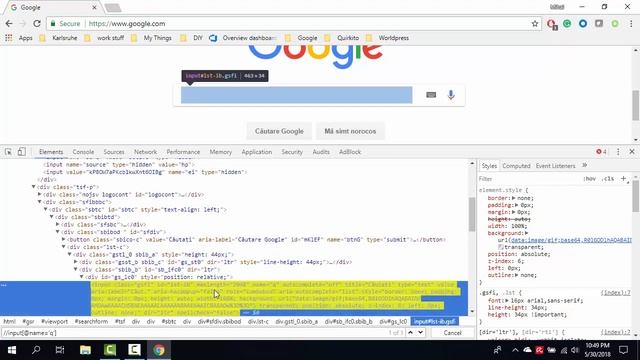Show more styles sidebar tabs

click(584, 165)
